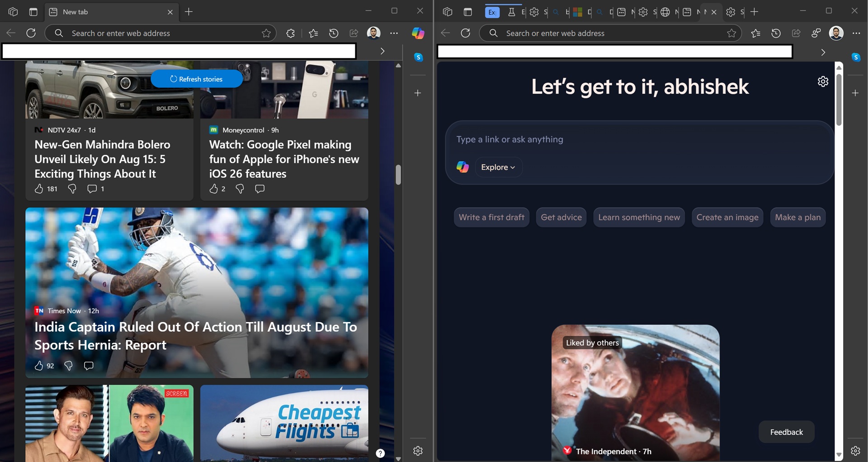
Task: Open History in the right window toolbar
Action: click(x=776, y=33)
